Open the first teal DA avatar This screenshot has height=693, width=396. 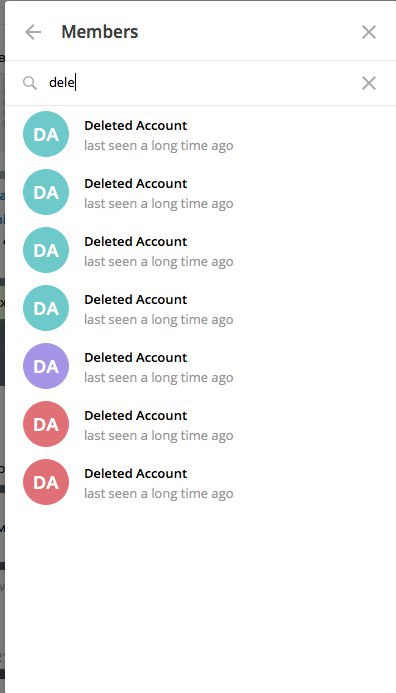[46, 134]
